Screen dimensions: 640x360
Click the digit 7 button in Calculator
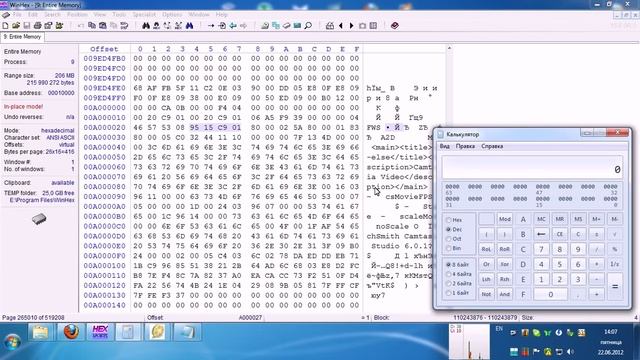tap(541, 249)
